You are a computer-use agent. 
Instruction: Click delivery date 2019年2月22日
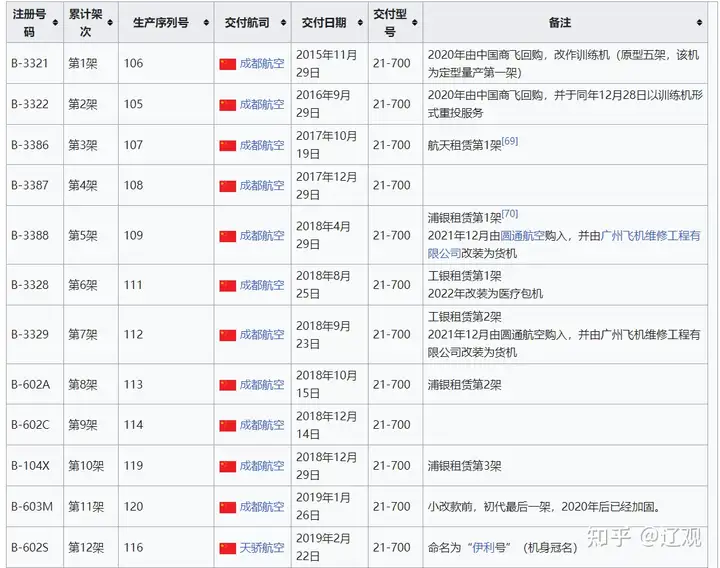coord(323,548)
